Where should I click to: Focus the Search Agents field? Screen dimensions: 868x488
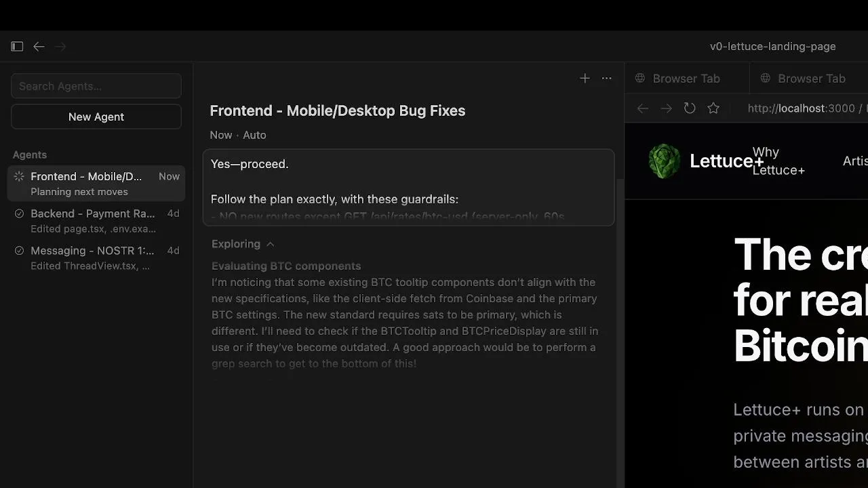pyautogui.click(x=96, y=86)
